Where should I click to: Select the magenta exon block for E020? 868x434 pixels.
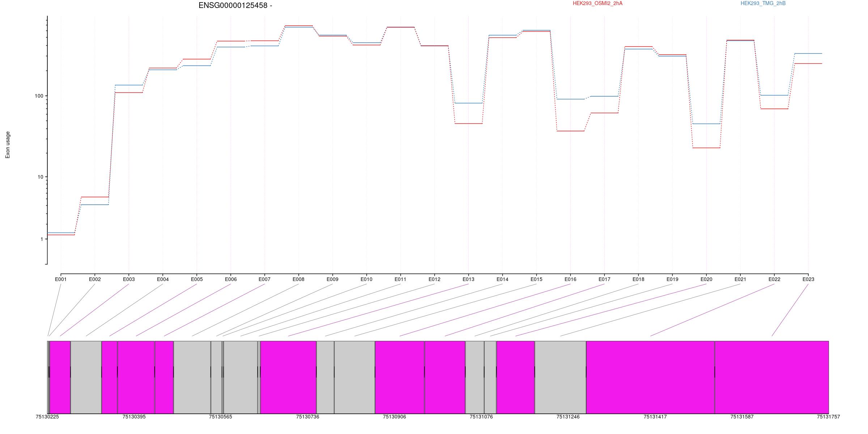click(515, 377)
